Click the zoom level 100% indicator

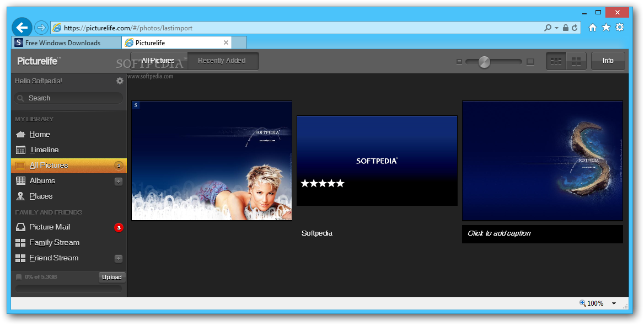(x=592, y=303)
